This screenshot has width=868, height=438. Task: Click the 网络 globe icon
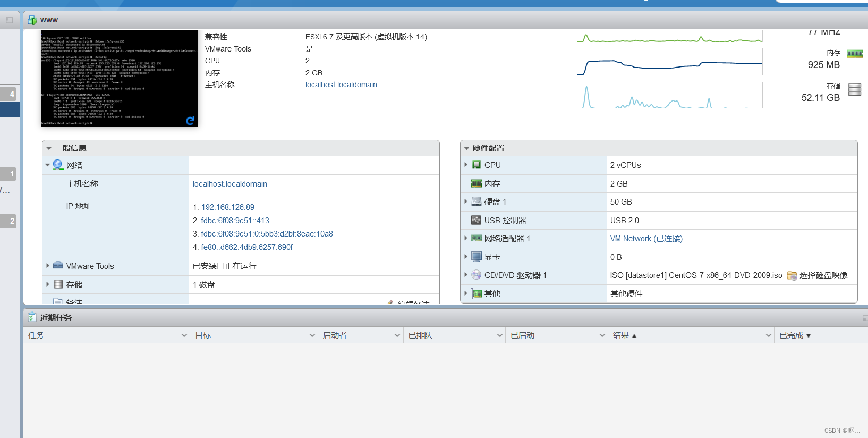[x=58, y=165]
